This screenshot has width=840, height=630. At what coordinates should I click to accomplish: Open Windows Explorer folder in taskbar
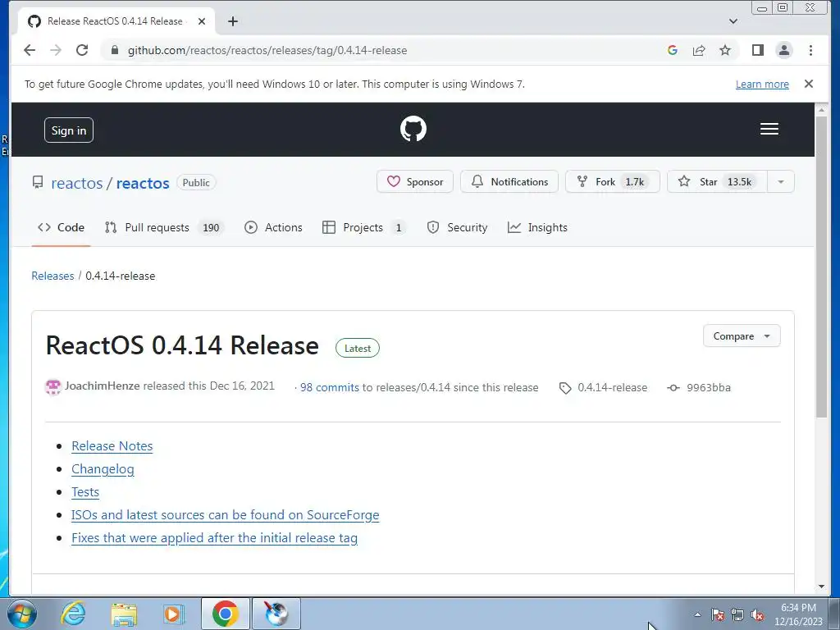click(124, 614)
